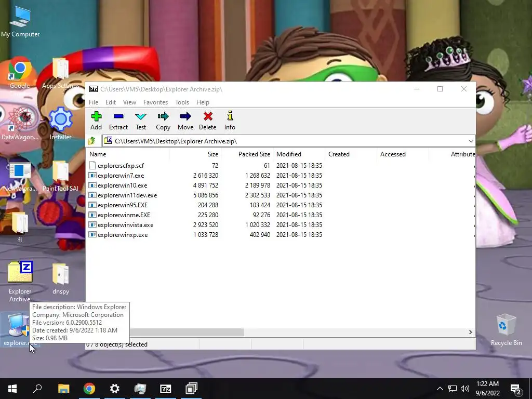Select the fl folder on desktop

coord(20,227)
